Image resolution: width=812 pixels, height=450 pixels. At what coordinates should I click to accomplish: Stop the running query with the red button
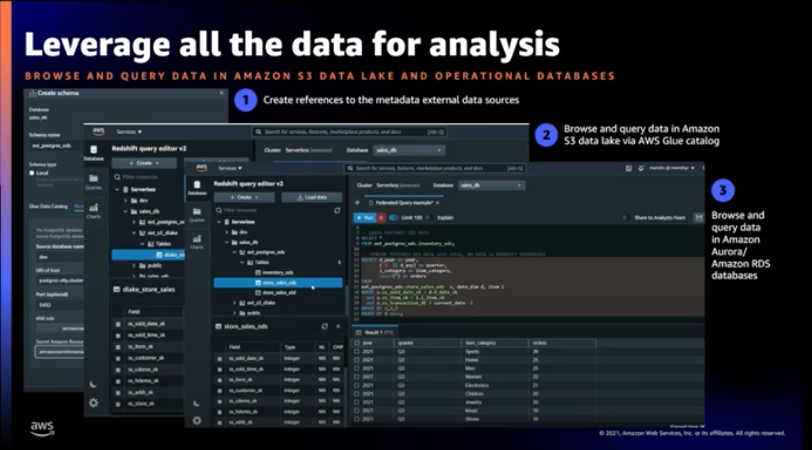(381, 217)
